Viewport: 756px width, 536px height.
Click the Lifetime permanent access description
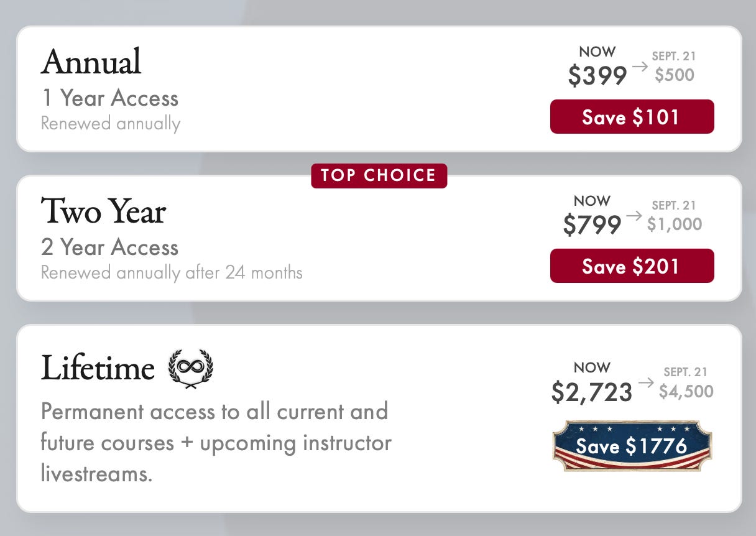tap(216, 443)
